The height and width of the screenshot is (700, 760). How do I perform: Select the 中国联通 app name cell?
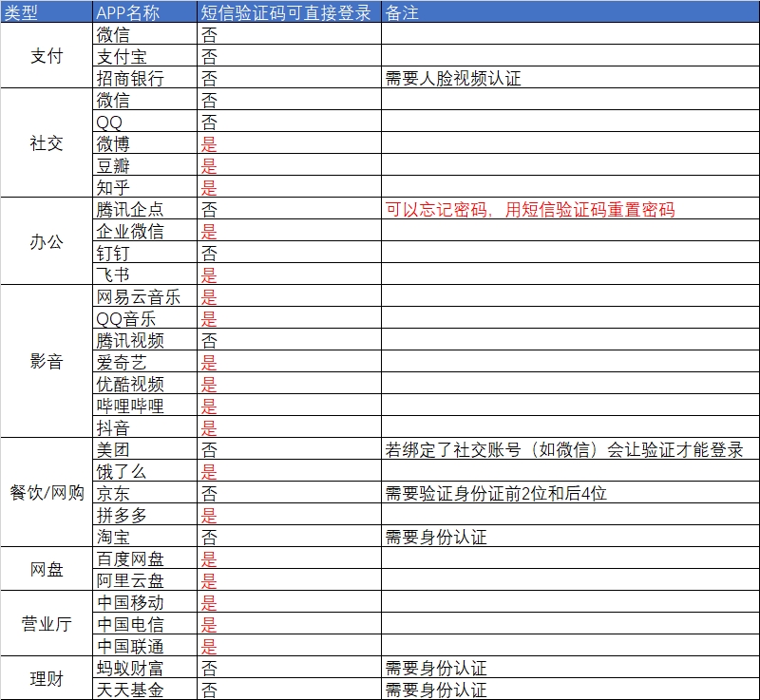click(145, 645)
